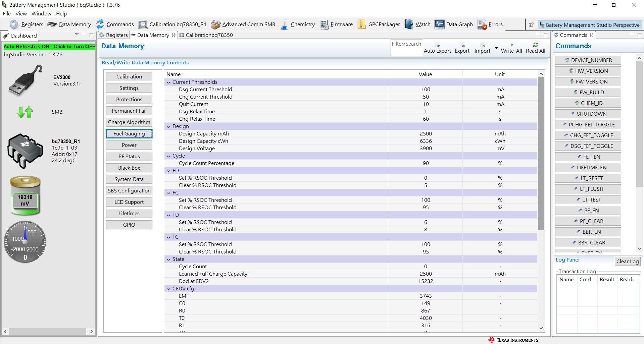The height and width of the screenshot is (344, 644).
Task: Open the Registers toolbar icon
Action: click(26, 24)
